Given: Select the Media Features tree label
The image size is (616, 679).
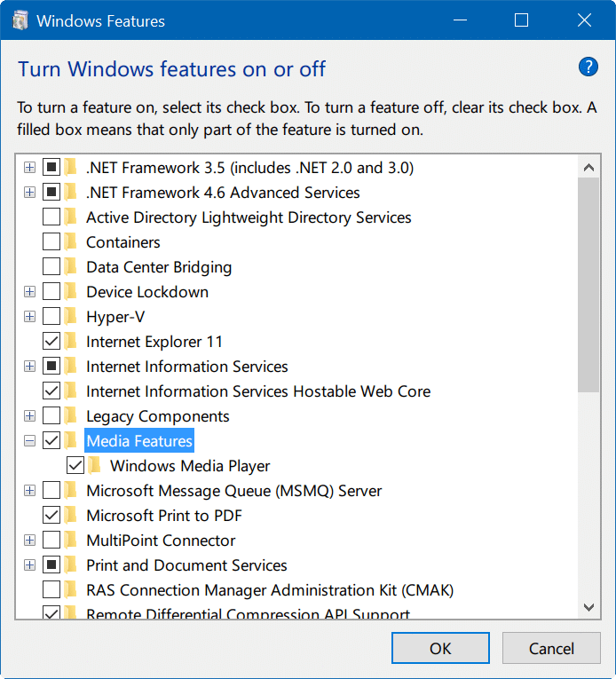Looking at the screenshot, I should (x=139, y=441).
